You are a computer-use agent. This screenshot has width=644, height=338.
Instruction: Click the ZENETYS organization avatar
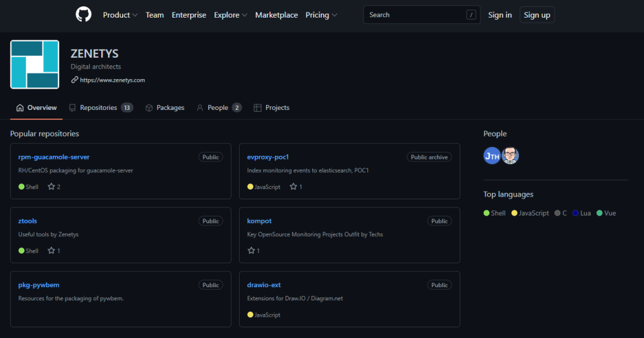pos(35,65)
